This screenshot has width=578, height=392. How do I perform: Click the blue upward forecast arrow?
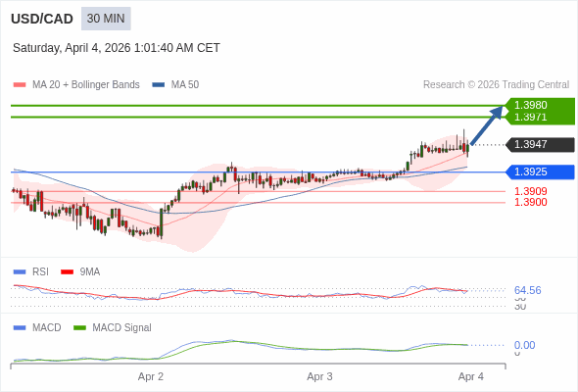click(487, 125)
